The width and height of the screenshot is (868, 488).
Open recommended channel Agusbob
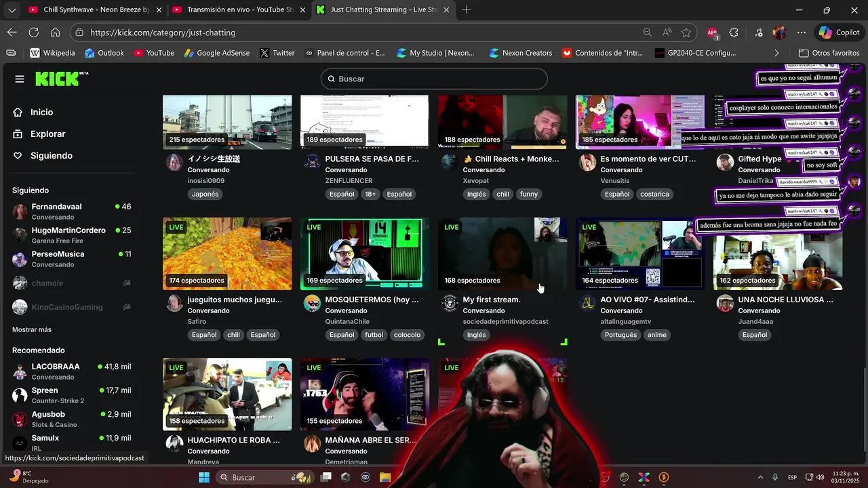[72, 419]
